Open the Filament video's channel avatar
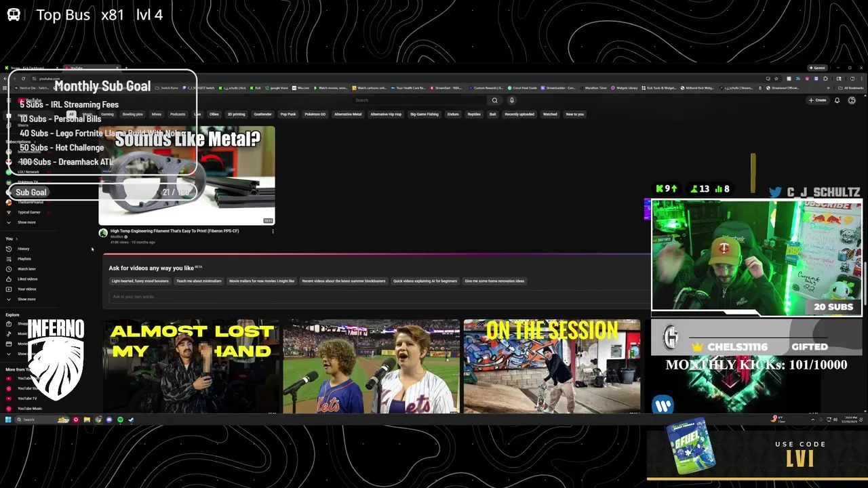 point(103,233)
